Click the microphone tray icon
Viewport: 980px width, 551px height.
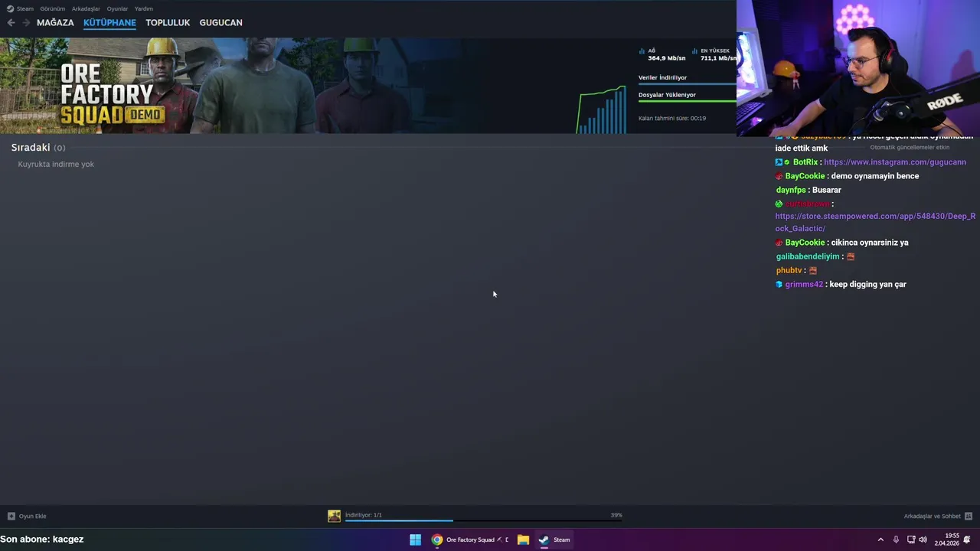pyautogui.click(x=896, y=540)
